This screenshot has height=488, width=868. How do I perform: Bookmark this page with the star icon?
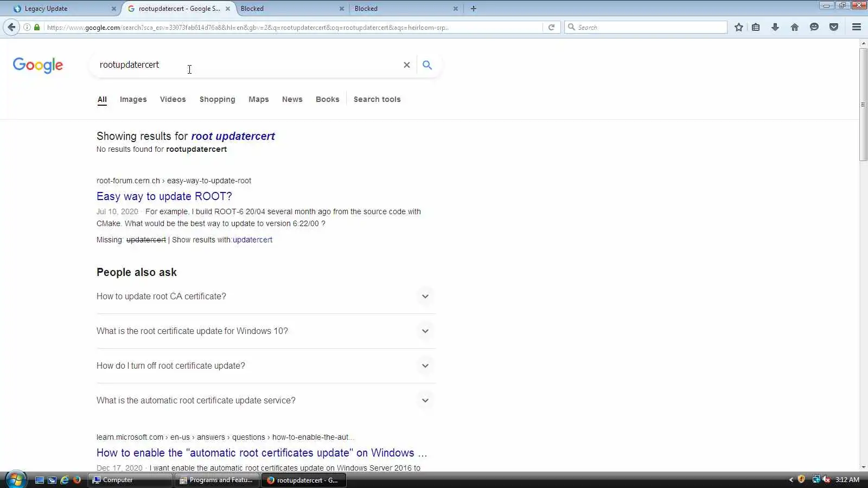(x=738, y=27)
